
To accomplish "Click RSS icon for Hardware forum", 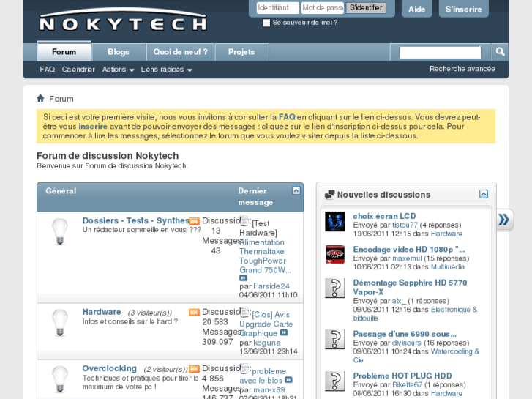I will (194, 312).
